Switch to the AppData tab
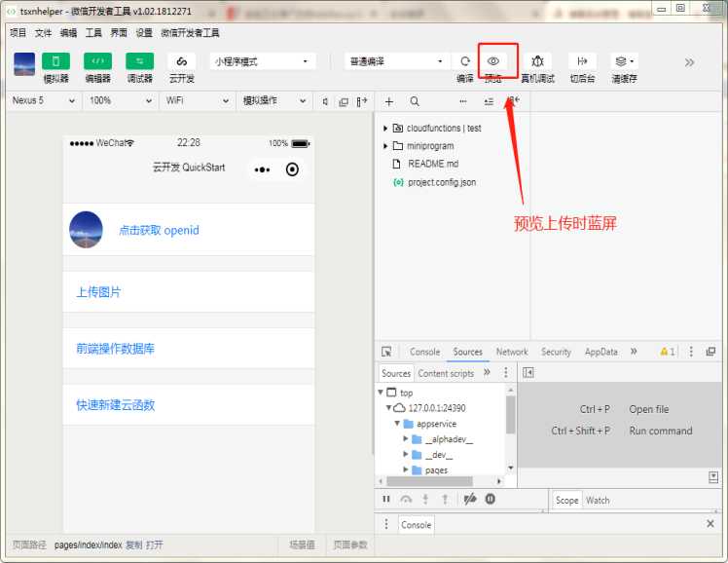The height and width of the screenshot is (563, 728). point(601,352)
